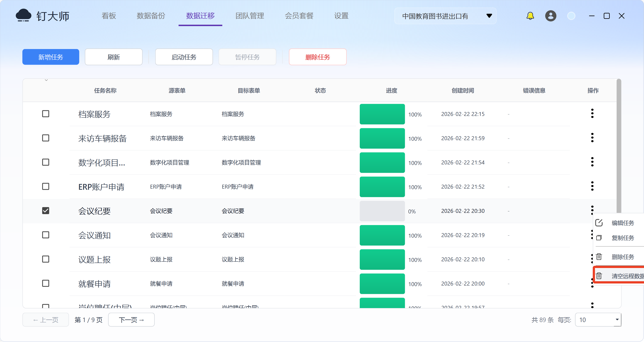Open more actions for 数字化项目管理 row
This screenshot has height=342, width=644.
click(592, 162)
